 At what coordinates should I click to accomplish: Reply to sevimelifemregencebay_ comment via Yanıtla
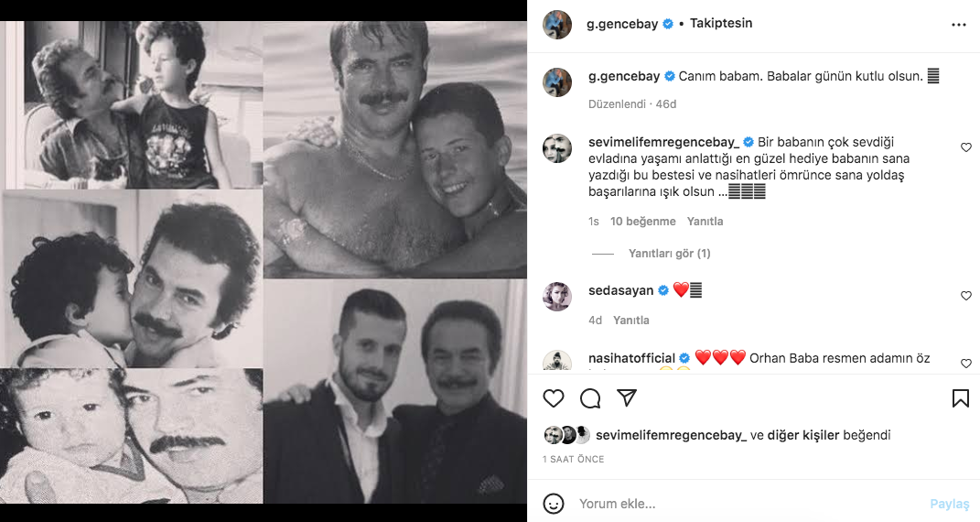click(x=705, y=222)
